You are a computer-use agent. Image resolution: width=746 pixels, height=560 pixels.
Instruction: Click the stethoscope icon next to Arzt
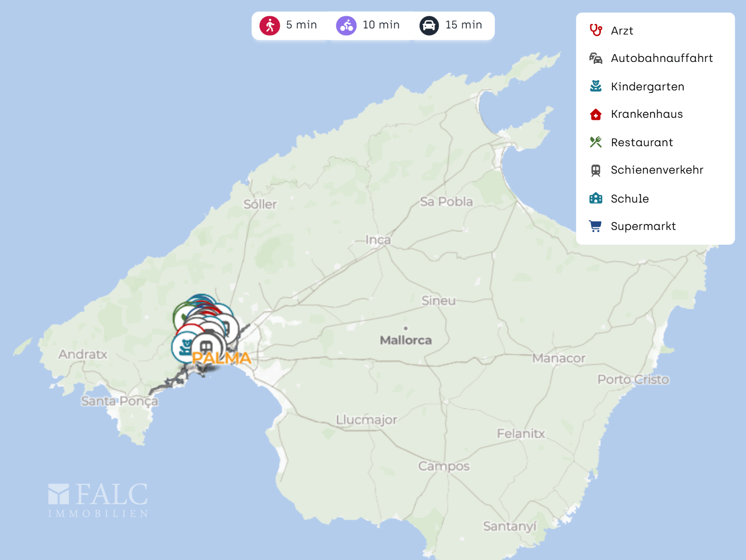[x=596, y=30]
